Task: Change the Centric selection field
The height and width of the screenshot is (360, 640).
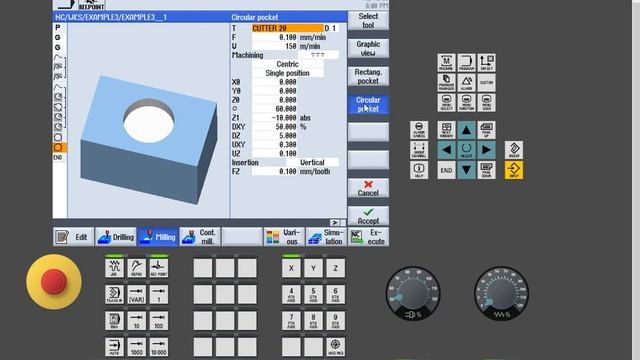Action: [x=288, y=64]
